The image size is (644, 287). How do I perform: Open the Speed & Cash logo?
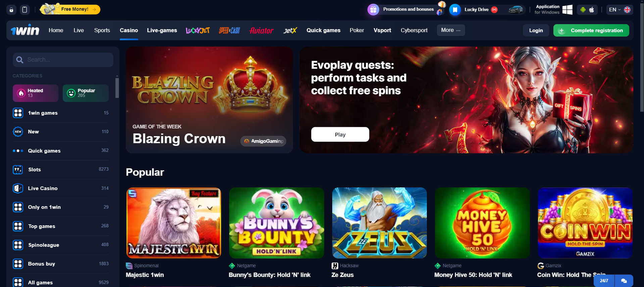[x=230, y=31]
